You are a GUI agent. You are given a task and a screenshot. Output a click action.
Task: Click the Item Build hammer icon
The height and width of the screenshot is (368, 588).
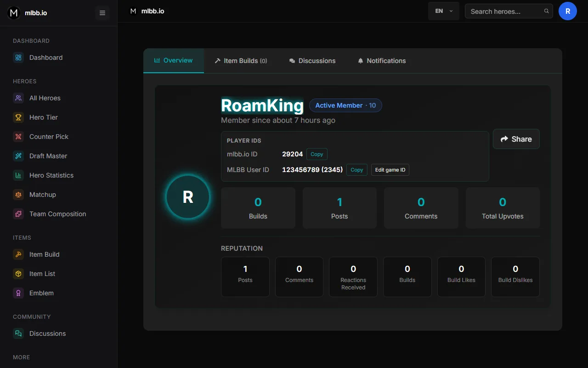18,254
